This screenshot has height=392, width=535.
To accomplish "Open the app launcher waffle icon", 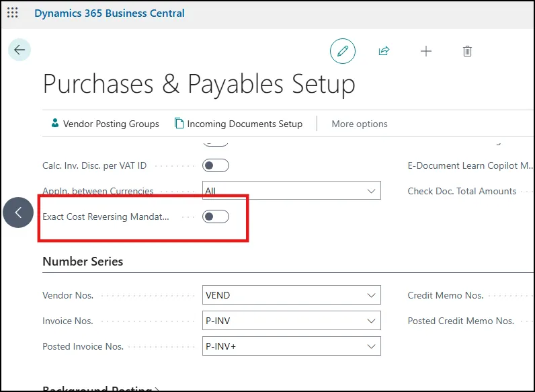I will [x=13, y=13].
